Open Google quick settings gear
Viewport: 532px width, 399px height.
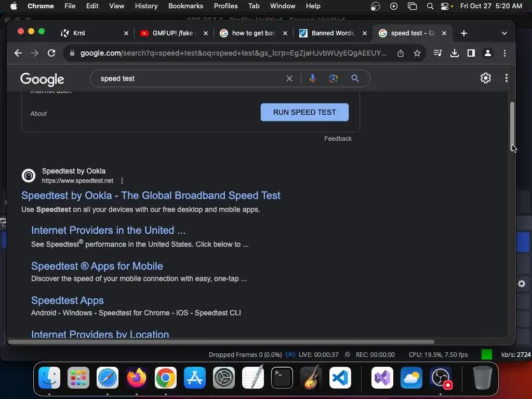486,78
